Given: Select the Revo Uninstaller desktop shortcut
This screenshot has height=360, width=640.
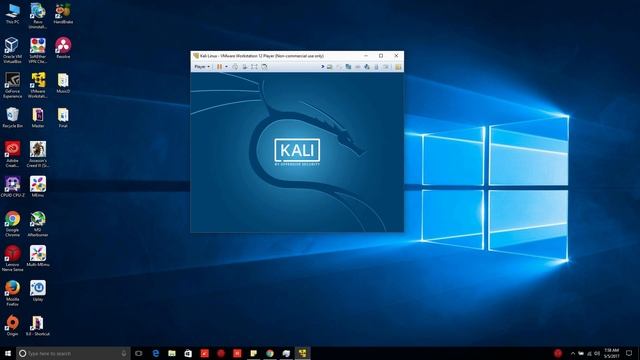Looking at the screenshot, I should (38, 16).
